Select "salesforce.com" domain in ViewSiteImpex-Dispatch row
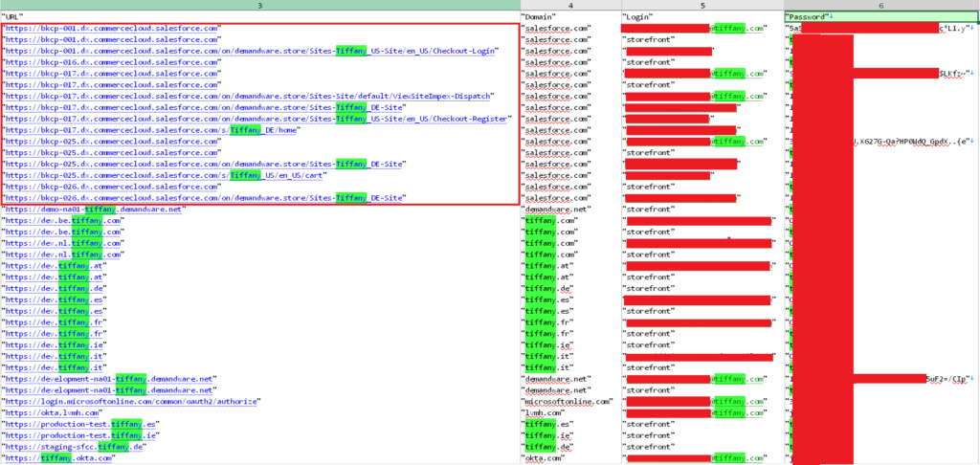This screenshot has height=465, width=980. coord(556,97)
